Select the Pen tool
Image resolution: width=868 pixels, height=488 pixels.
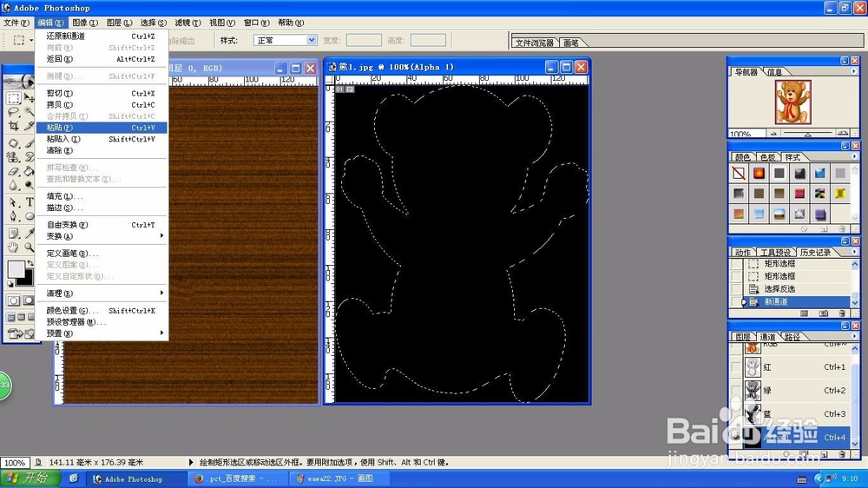coord(13,215)
